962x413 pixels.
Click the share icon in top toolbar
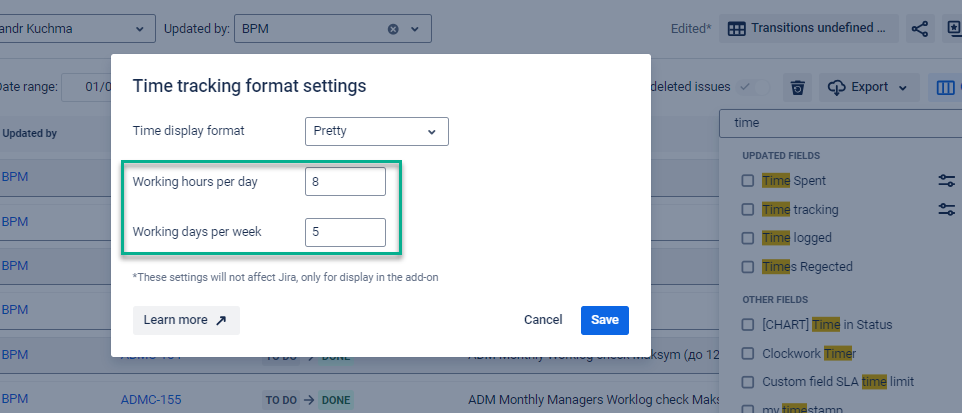pos(920,29)
